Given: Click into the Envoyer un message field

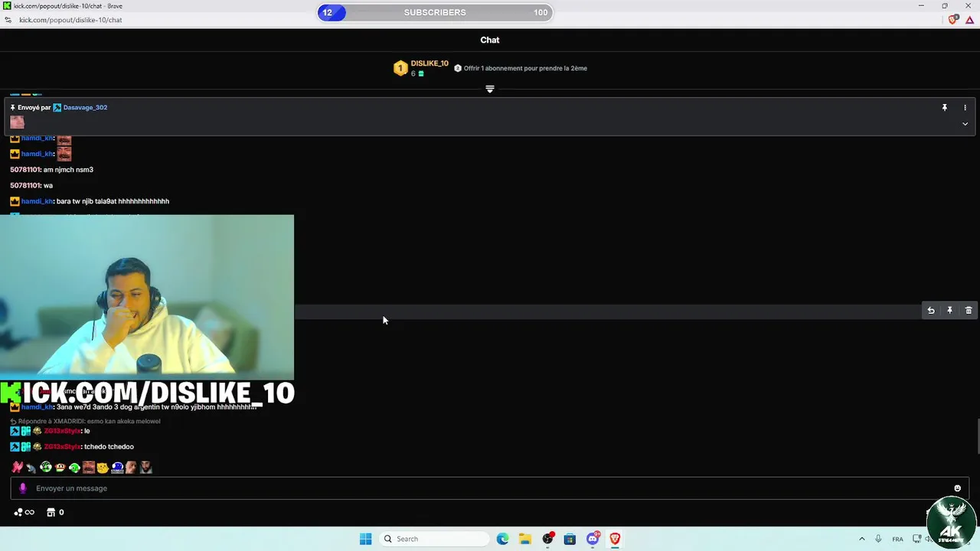Looking at the screenshot, I should tap(490, 488).
